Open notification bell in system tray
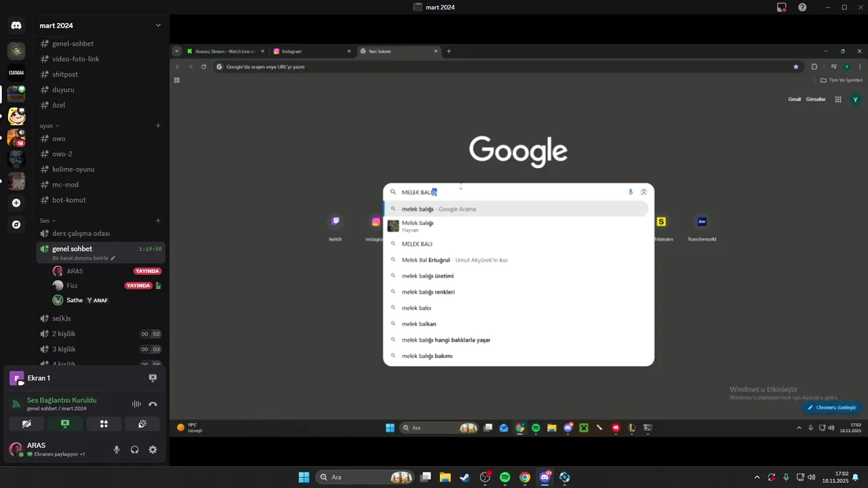 pyautogui.click(x=855, y=477)
